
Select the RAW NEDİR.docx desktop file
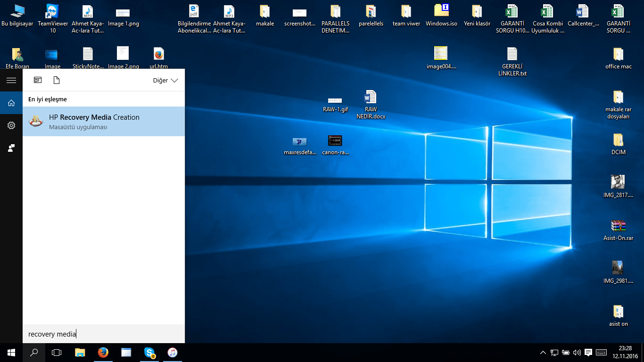pos(371,98)
